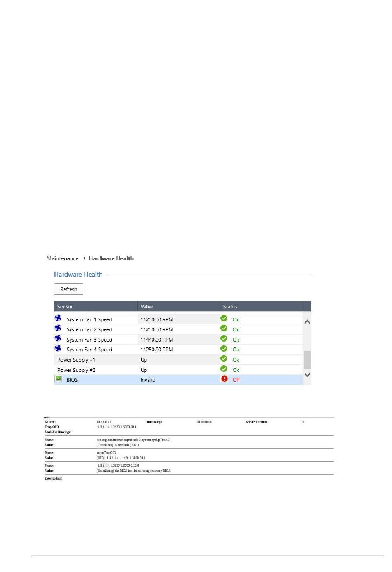Click the Status column header

[x=261, y=306]
